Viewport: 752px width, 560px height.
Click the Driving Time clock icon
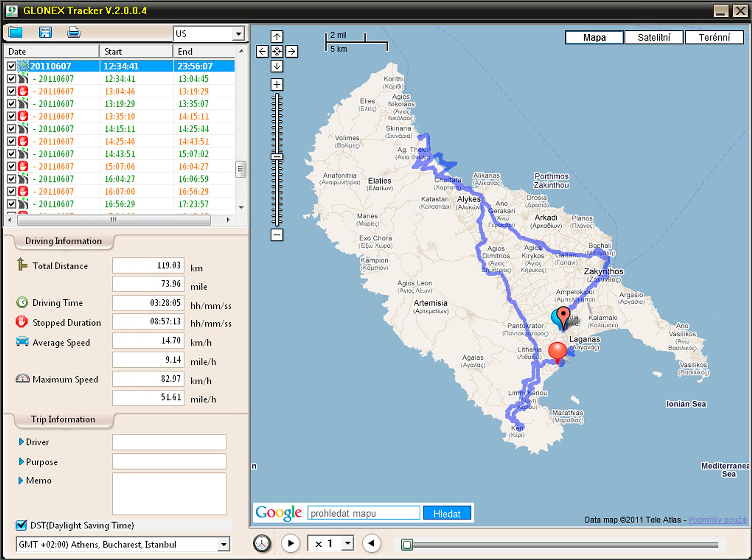click(22, 302)
